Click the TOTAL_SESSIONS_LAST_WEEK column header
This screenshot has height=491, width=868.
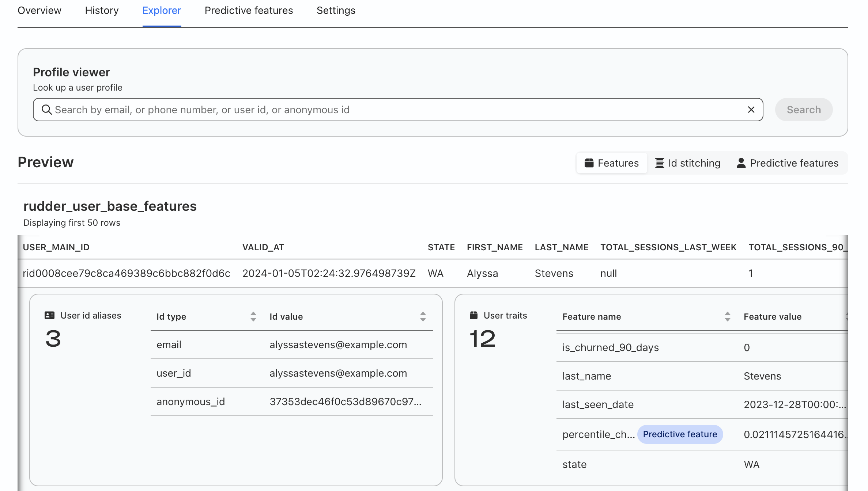coord(668,247)
